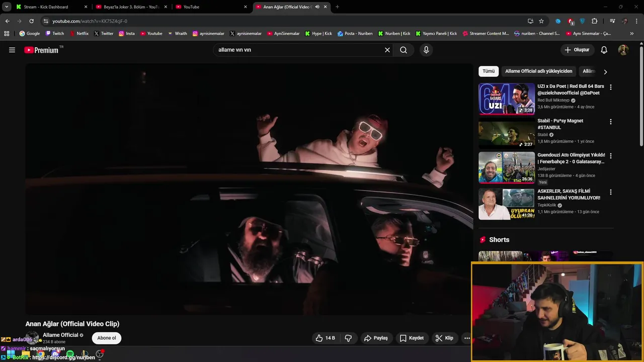Select the Tümü filter chip
The image size is (644, 362).
tap(489, 71)
